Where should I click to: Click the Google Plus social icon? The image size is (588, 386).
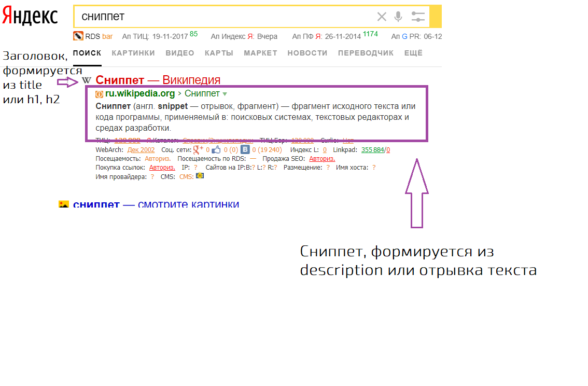point(198,149)
